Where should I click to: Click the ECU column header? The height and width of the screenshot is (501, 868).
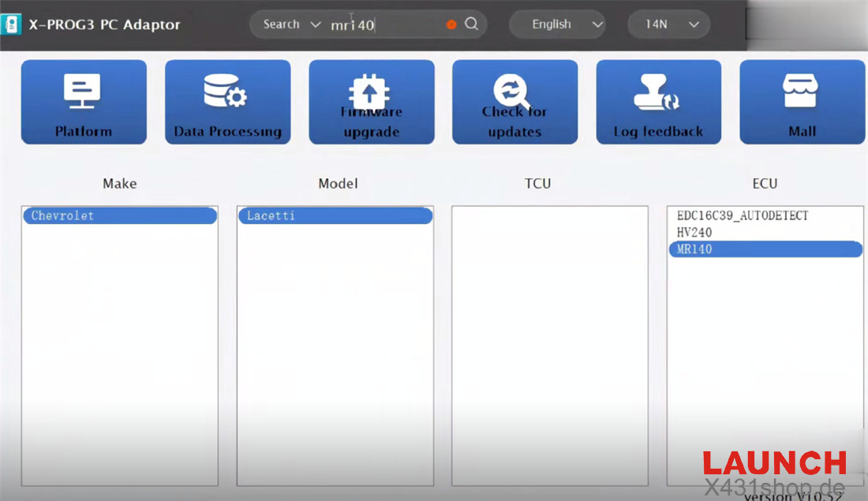764,184
